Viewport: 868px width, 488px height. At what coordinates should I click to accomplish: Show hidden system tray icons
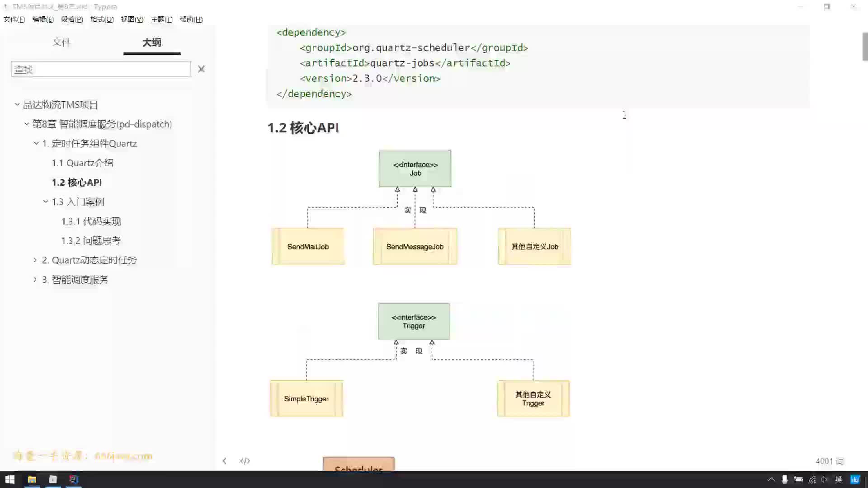pyautogui.click(x=771, y=479)
